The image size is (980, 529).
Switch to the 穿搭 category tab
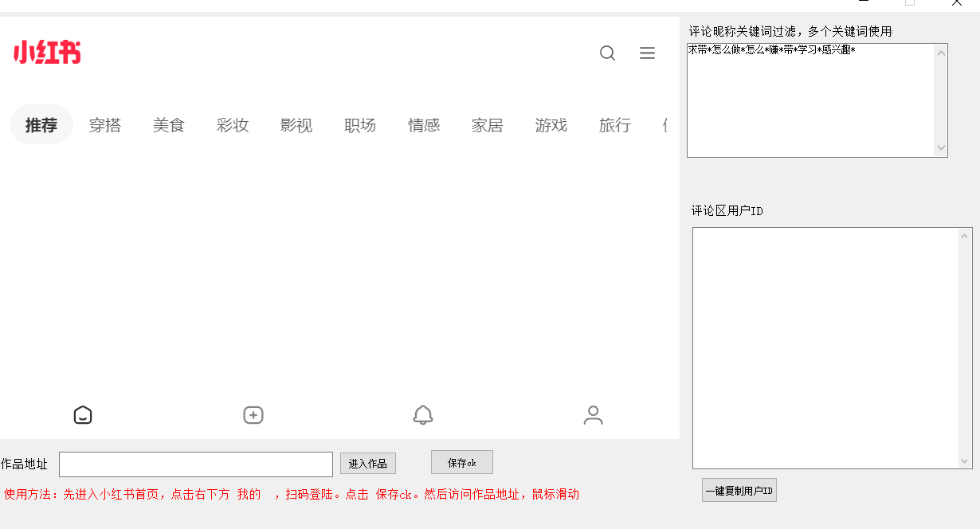(x=105, y=125)
